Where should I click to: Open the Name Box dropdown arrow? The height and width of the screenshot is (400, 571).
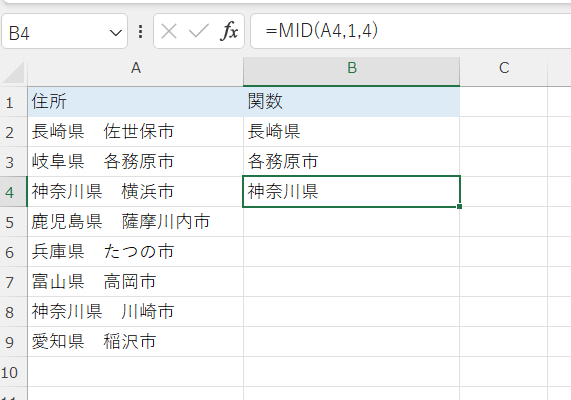pos(115,33)
